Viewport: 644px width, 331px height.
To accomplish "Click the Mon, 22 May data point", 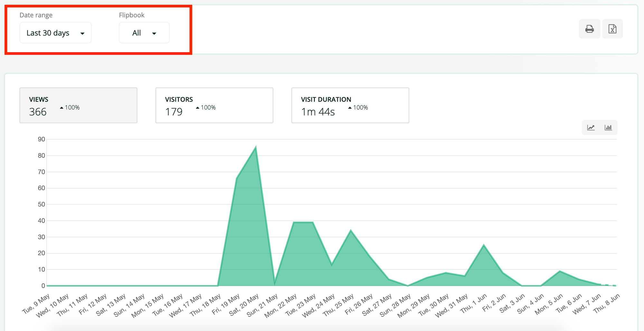I will click(294, 222).
